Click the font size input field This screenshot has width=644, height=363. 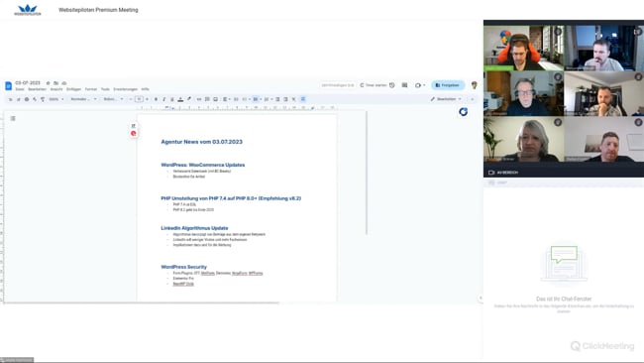tap(139, 99)
